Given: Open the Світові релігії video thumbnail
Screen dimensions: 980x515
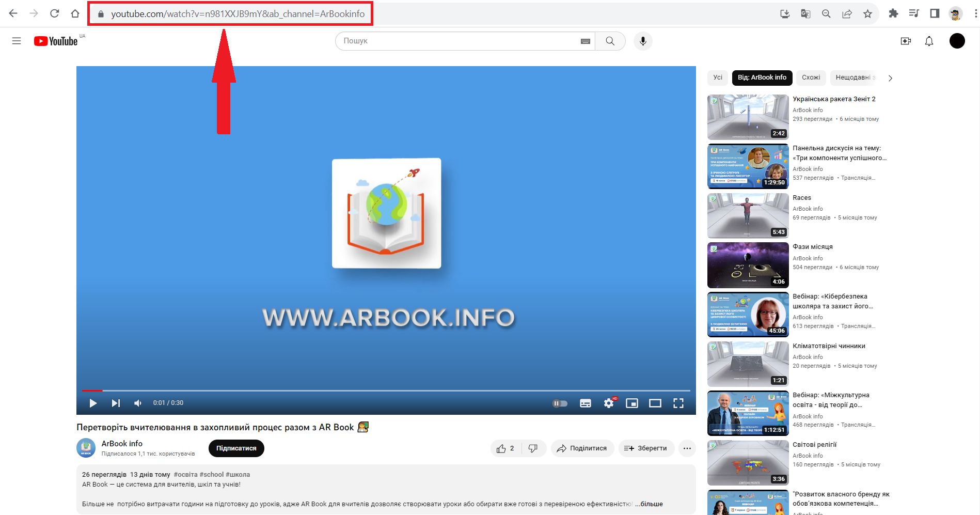Looking at the screenshot, I should pyautogui.click(x=748, y=462).
